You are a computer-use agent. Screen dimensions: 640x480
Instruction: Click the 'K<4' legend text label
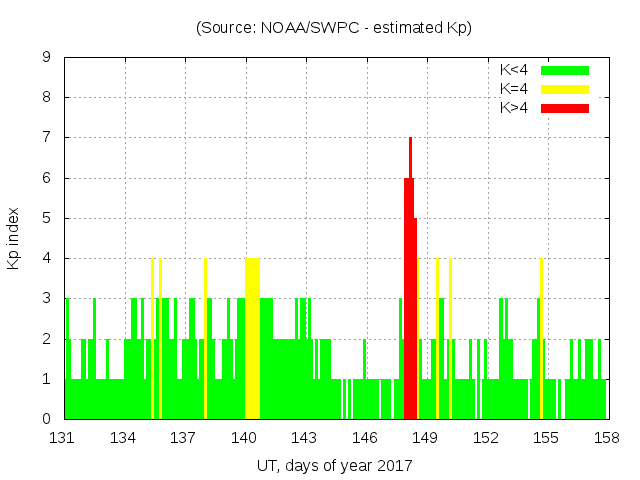(514, 70)
